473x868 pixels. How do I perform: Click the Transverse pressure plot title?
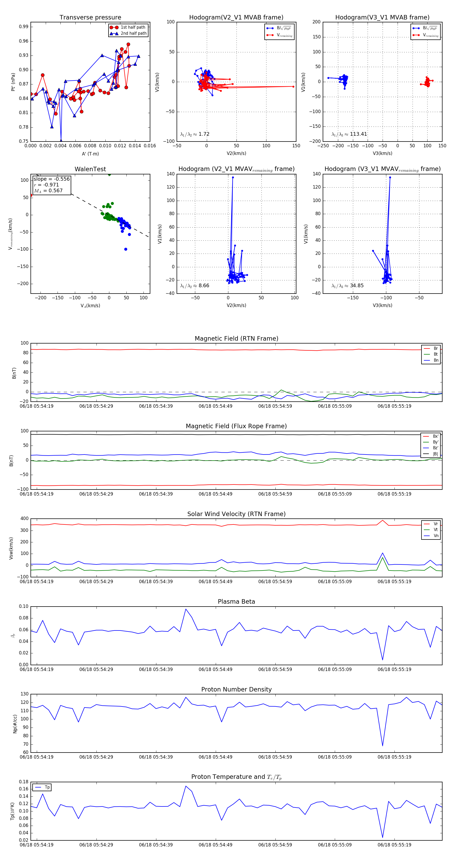pos(90,18)
